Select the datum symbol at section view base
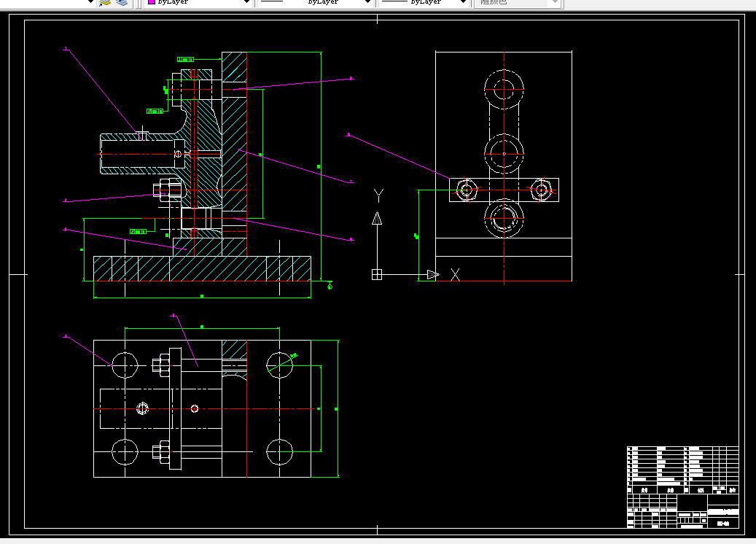Viewport: 756px width, 544px height. [330, 286]
